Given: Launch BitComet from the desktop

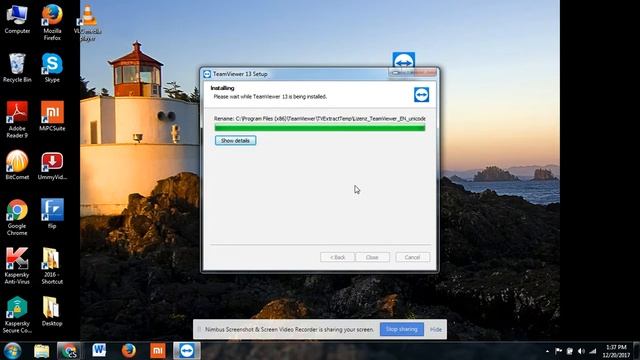Looking at the screenshot, I should 17,165.
